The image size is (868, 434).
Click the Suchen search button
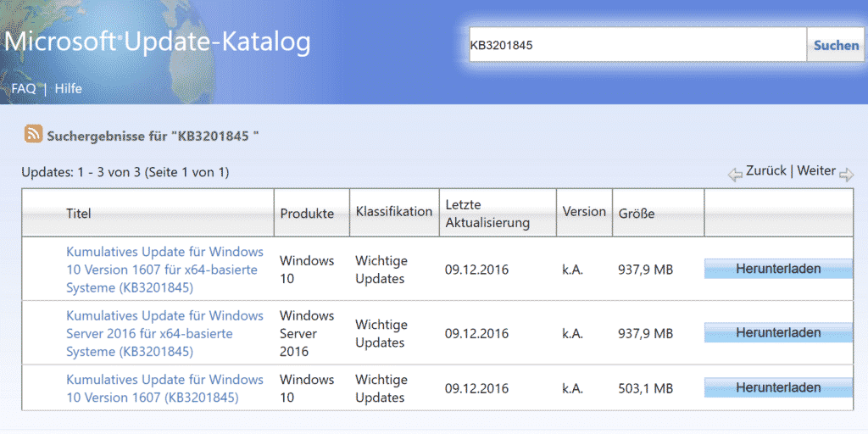click(x=836, y=46)
